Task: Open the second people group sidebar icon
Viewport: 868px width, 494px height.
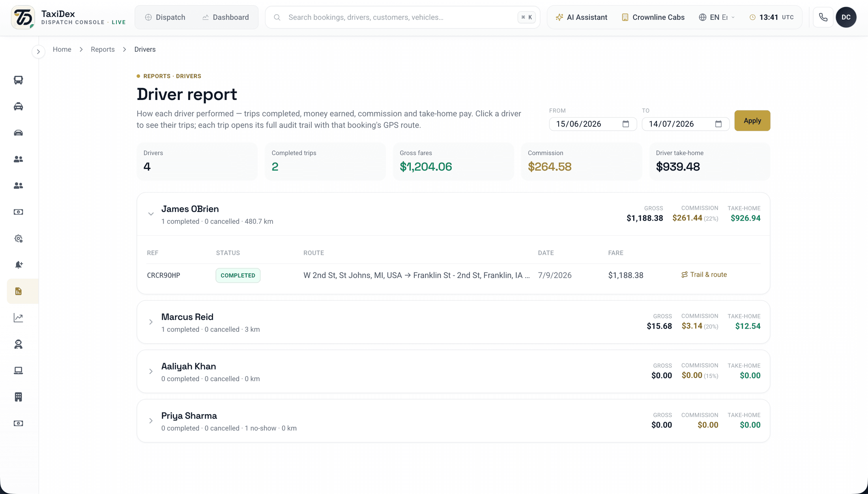Action: pyautogui.click(x=18, y=186)
